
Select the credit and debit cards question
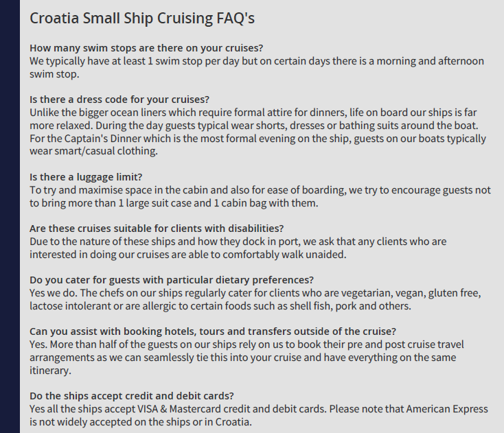(x=131, y=396)
